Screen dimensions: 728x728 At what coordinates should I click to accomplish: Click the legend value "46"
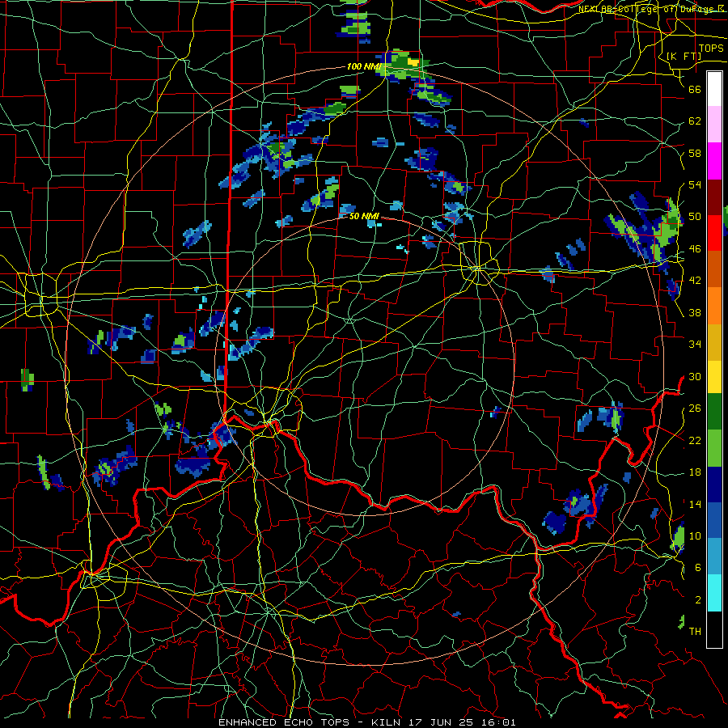point(695,249)
